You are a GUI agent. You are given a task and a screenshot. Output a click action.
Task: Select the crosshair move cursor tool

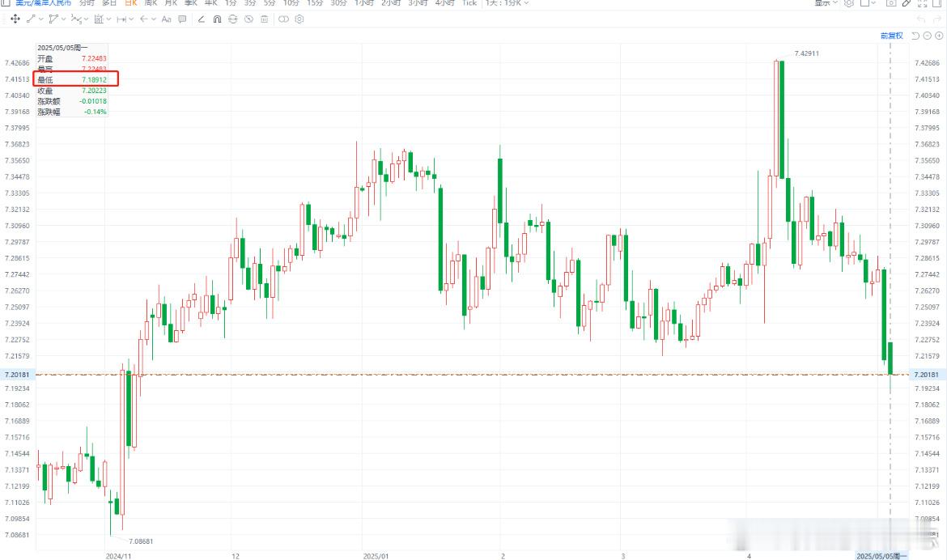15,19
